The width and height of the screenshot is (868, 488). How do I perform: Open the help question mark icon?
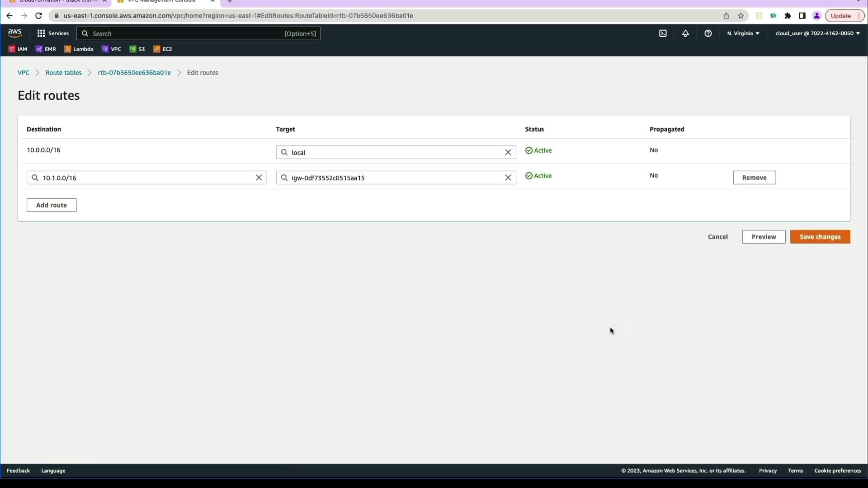click(x=708, y=33)
